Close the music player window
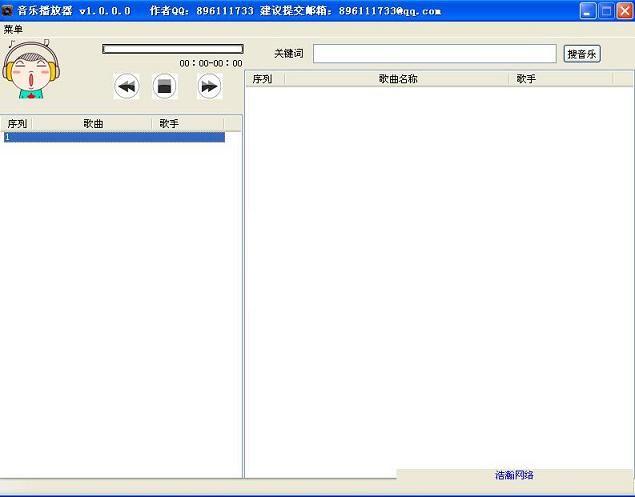This screenshot has height=497, width=635. (623, 11)
